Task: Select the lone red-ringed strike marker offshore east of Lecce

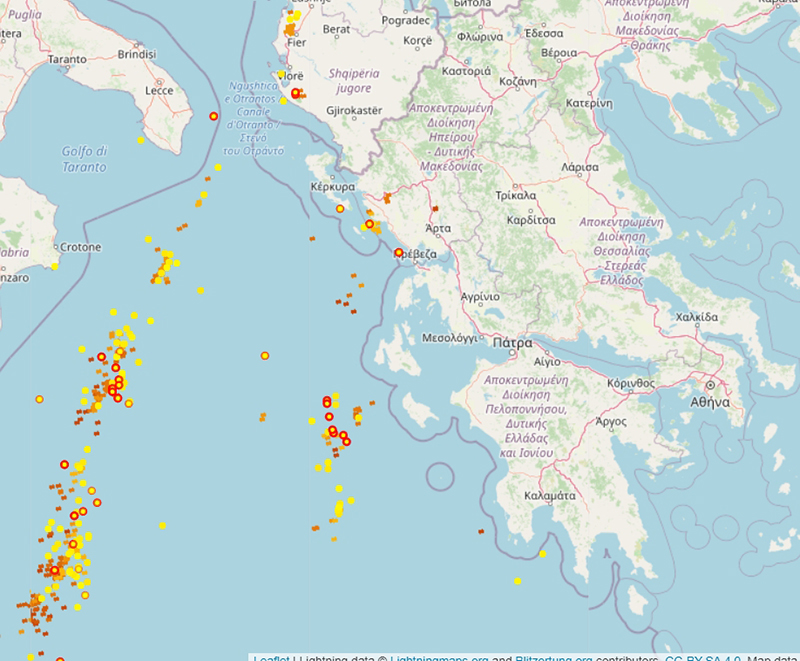Action: [x=213, y=116]
